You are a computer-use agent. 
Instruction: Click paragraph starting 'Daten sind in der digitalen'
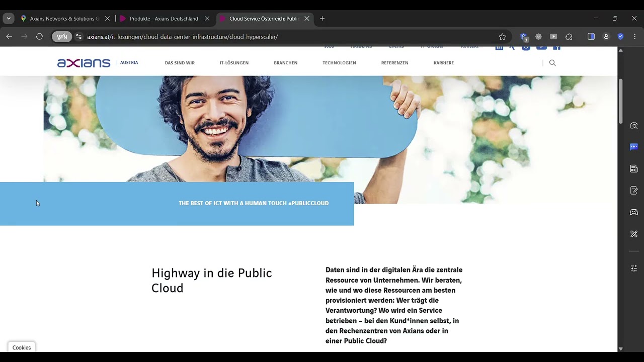pos(394,305)
